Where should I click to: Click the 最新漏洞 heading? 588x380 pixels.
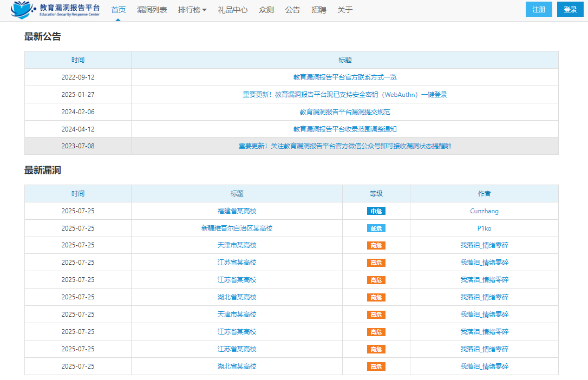(42, 170)
